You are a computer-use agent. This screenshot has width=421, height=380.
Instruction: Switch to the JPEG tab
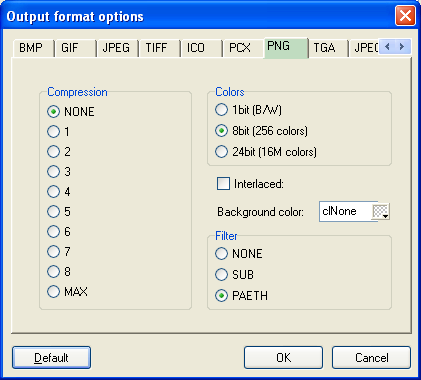pyautogui.click(x=116, y=48)
